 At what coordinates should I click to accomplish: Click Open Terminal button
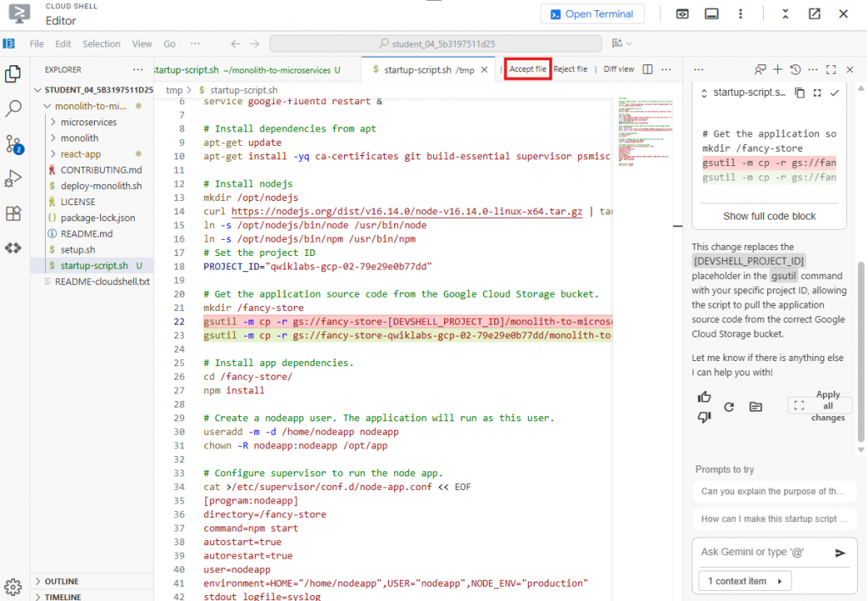tap(593, 14)
